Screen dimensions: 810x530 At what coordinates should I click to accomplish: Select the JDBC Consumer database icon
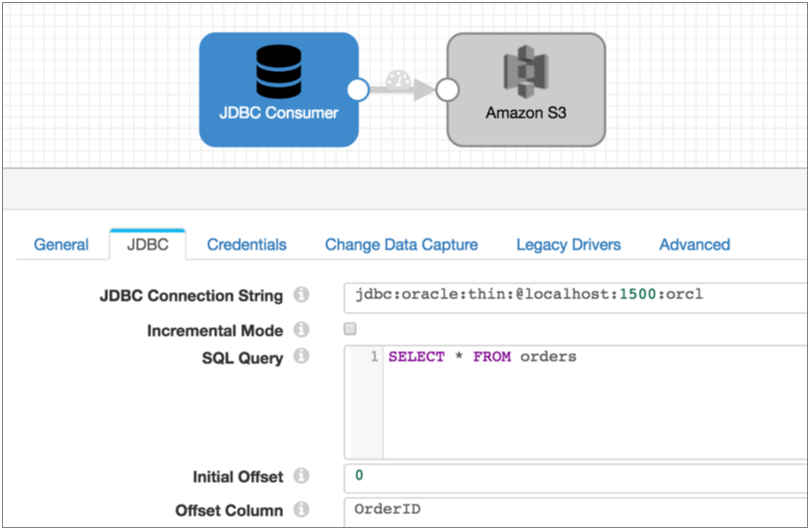pyautogui.click(x=278, y=69)
